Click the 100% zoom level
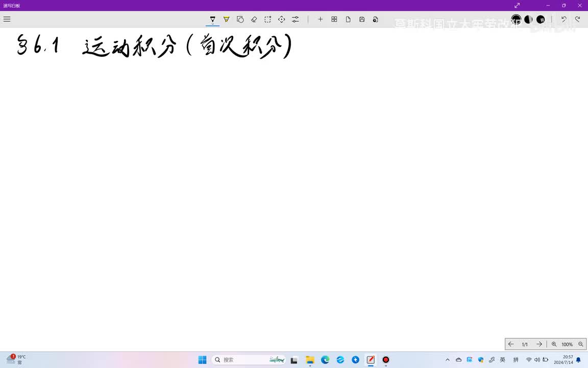588x368 pixels. tap(567, 344)
